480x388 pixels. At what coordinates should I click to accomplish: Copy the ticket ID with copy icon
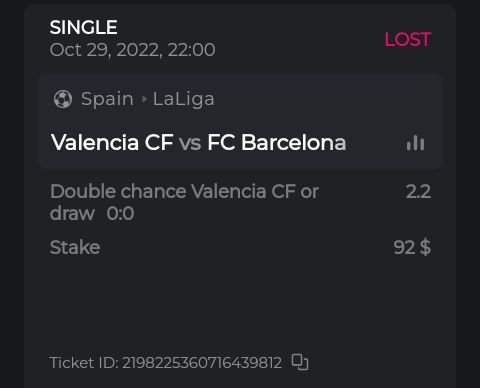(x=300, y=362)
